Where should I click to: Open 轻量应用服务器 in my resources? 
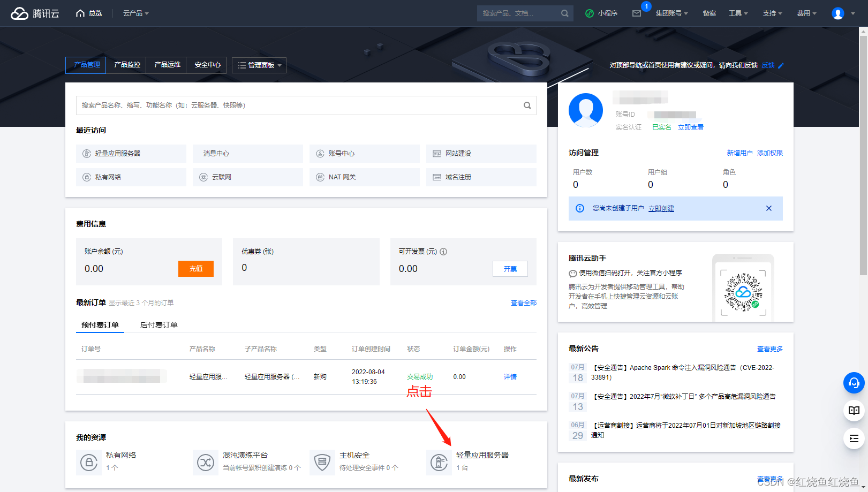tap(482, 455)
